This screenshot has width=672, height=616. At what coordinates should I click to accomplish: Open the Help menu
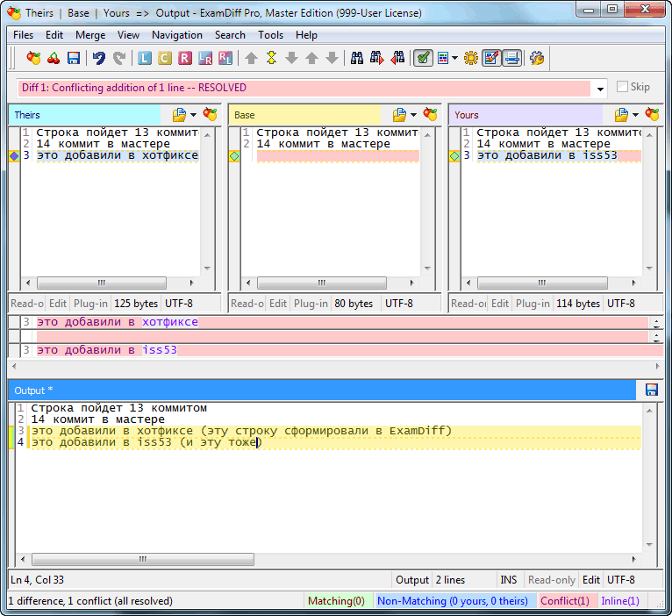306,35
